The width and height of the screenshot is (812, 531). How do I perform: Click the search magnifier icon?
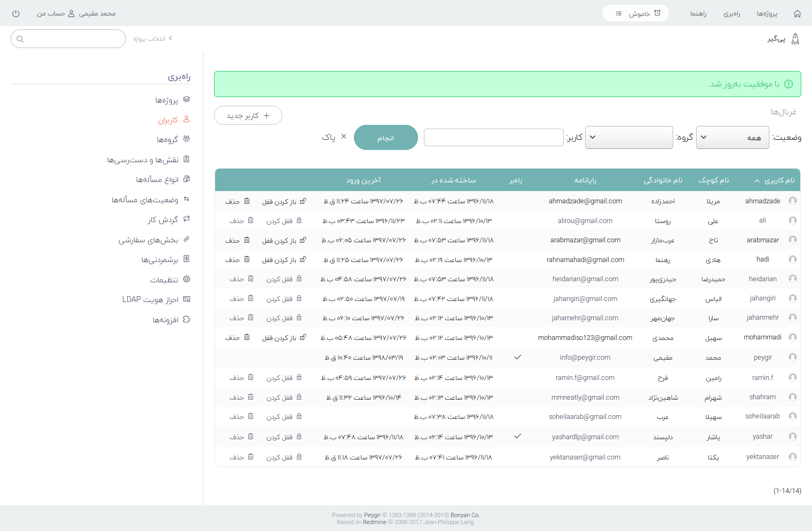[20, 39]
